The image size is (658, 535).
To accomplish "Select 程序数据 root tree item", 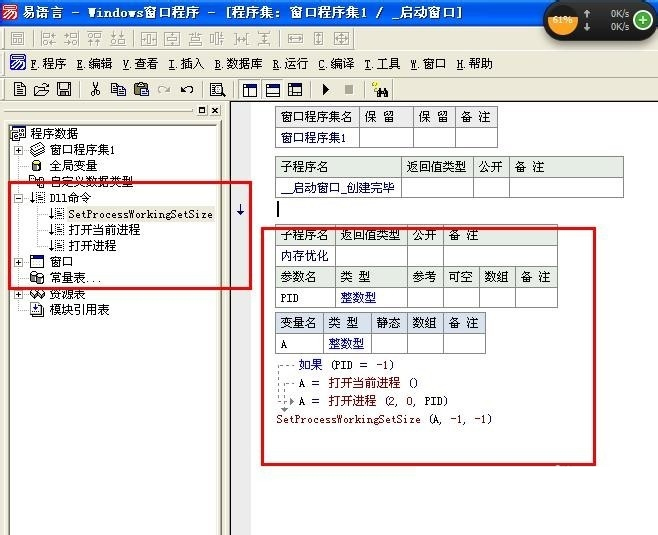I will [x=54, y=133].
